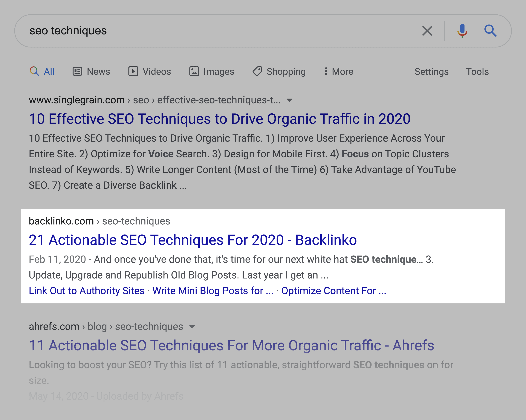Click the picture icon beside Images
526x420 pixels.
(x=194, y=72)
